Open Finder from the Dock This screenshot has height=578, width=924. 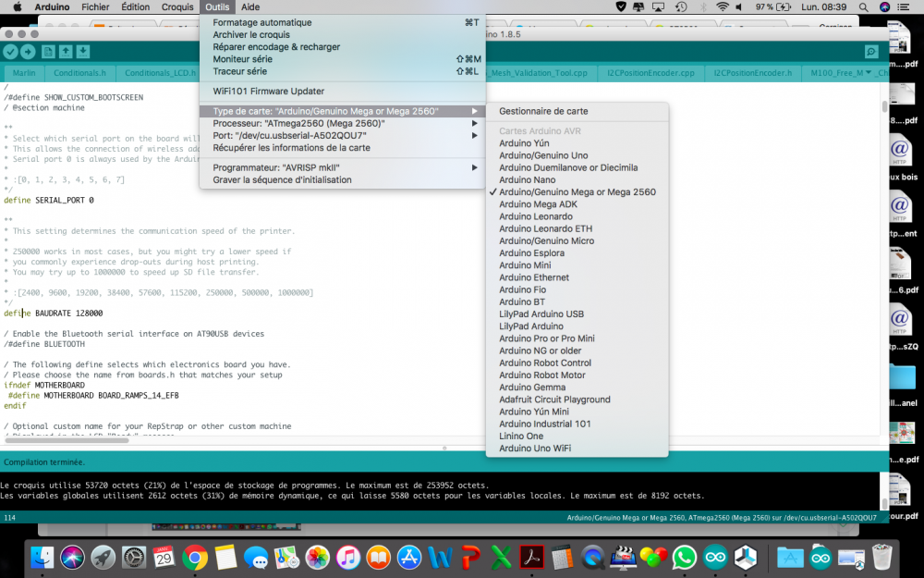[42, 558]
